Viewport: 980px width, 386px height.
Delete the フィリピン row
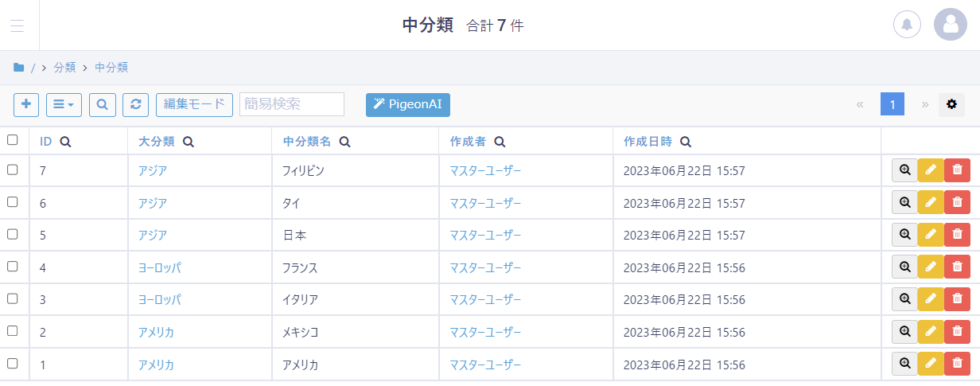point(957,170)
